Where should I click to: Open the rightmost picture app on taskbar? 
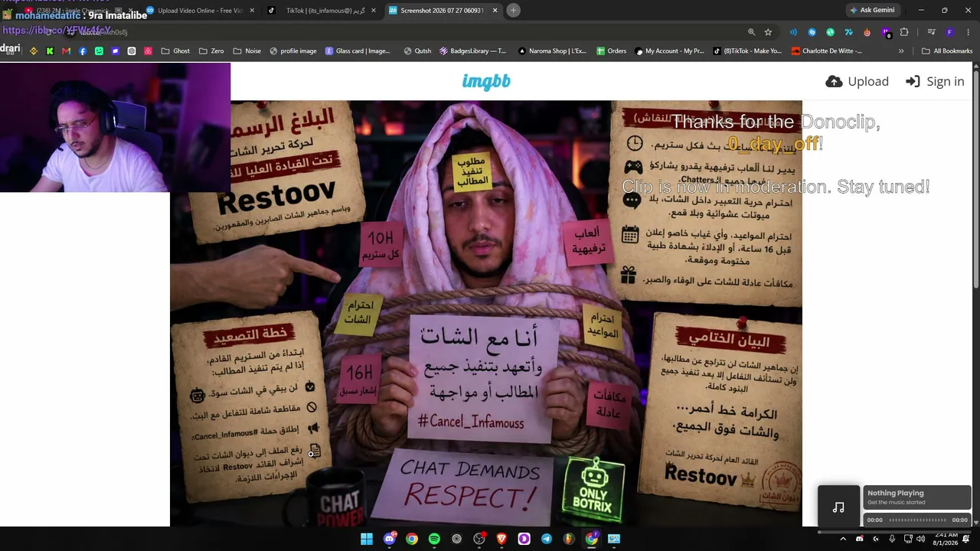pos(614,539)
